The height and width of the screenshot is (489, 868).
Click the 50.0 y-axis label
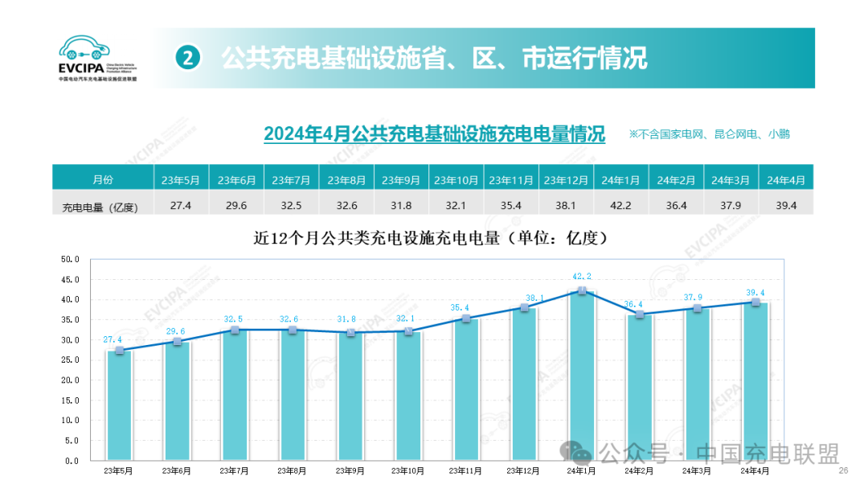(x=71, y=260)
